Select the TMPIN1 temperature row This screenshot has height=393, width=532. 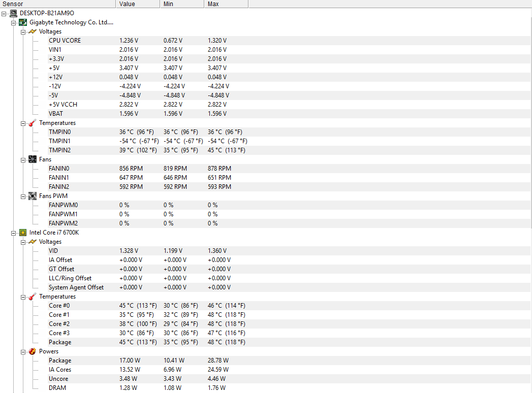point(289,141)
